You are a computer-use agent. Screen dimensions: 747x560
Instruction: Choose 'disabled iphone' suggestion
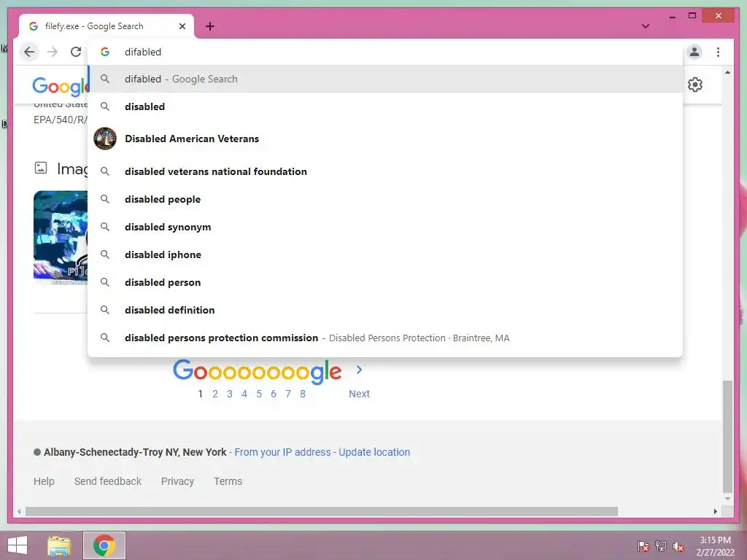point(385,254)
